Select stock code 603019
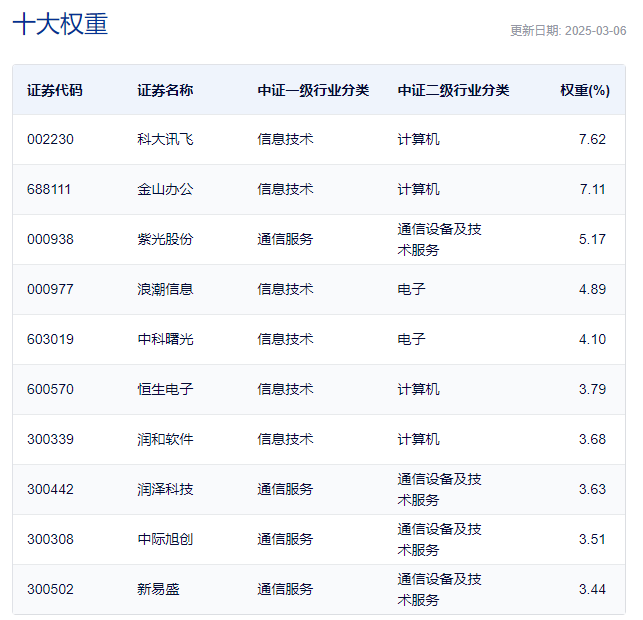The width and height of the screenshot is (643, 620). click(x=50, y=340)
